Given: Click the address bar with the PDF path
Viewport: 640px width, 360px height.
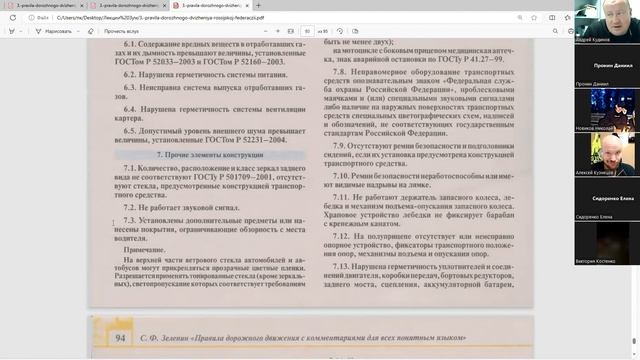Looking at the screenshot, I should pos(160,18).
